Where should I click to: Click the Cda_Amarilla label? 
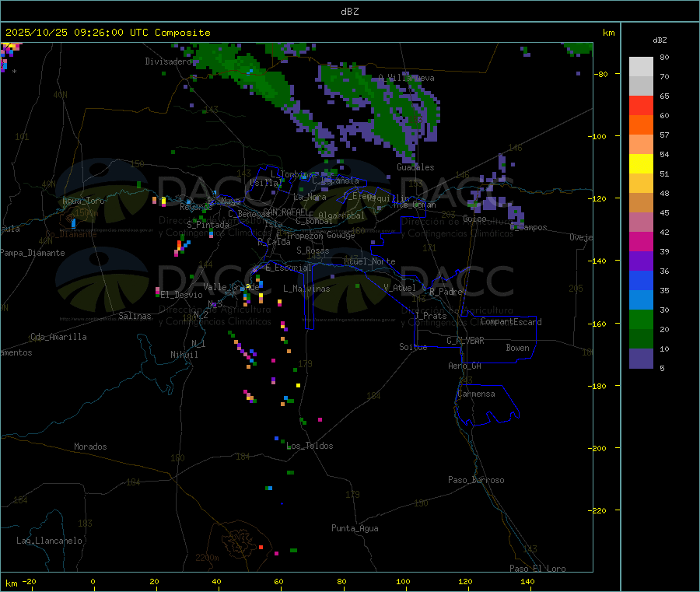click(x=58, y=337)
